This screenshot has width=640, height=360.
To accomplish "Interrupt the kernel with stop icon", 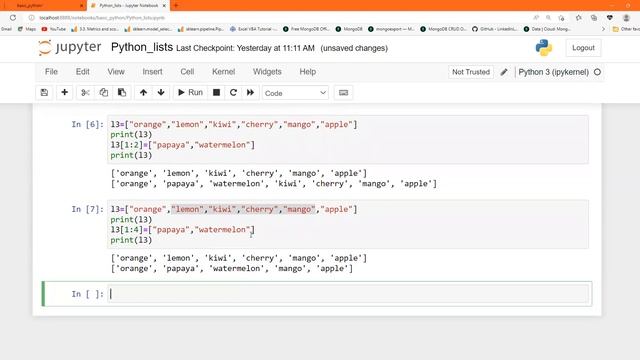I will coord(216,93).
